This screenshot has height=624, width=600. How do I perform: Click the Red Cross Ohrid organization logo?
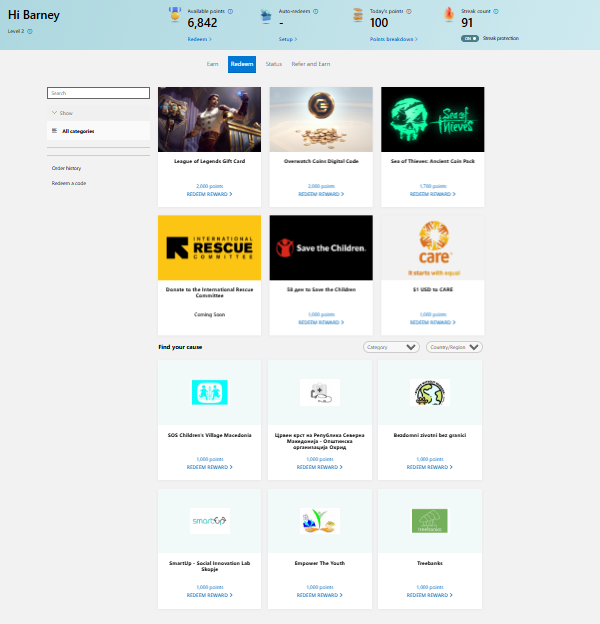point(320,392)
